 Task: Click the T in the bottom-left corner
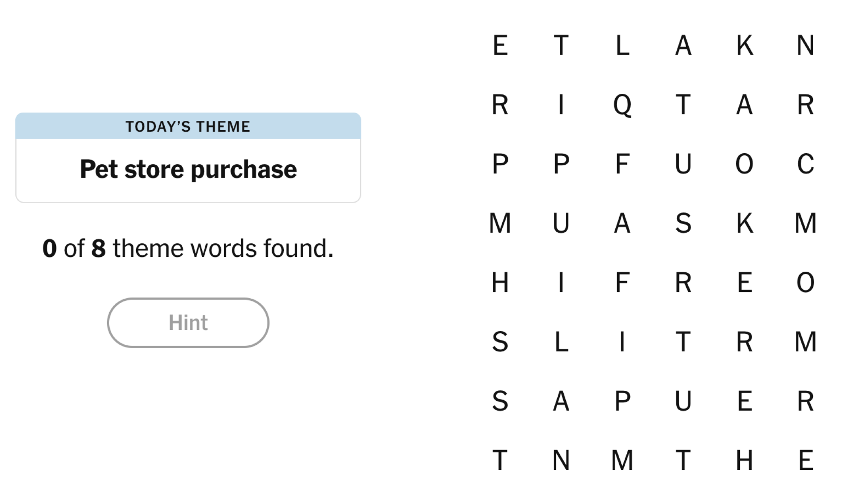point(500,459)
